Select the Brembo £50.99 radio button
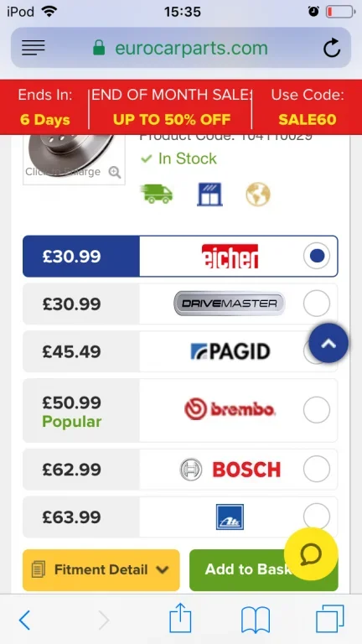This screenshot has height=644, width=362. [x=317, y=409]
